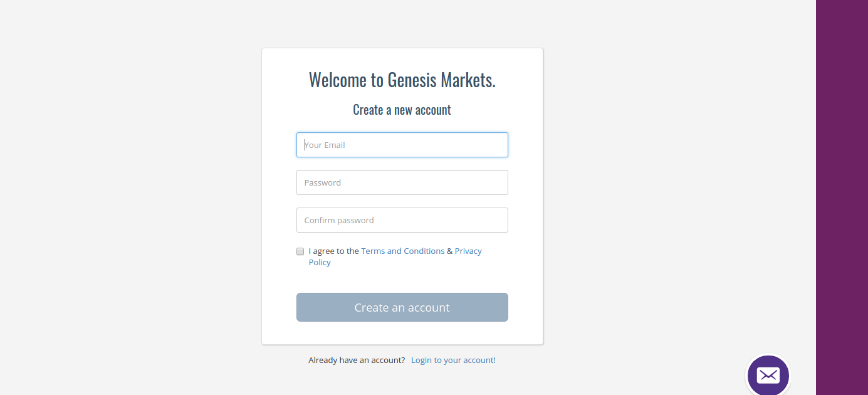Select the Confirm password field
This screenshot has width=868, height=395.
[x=402, y=220]
